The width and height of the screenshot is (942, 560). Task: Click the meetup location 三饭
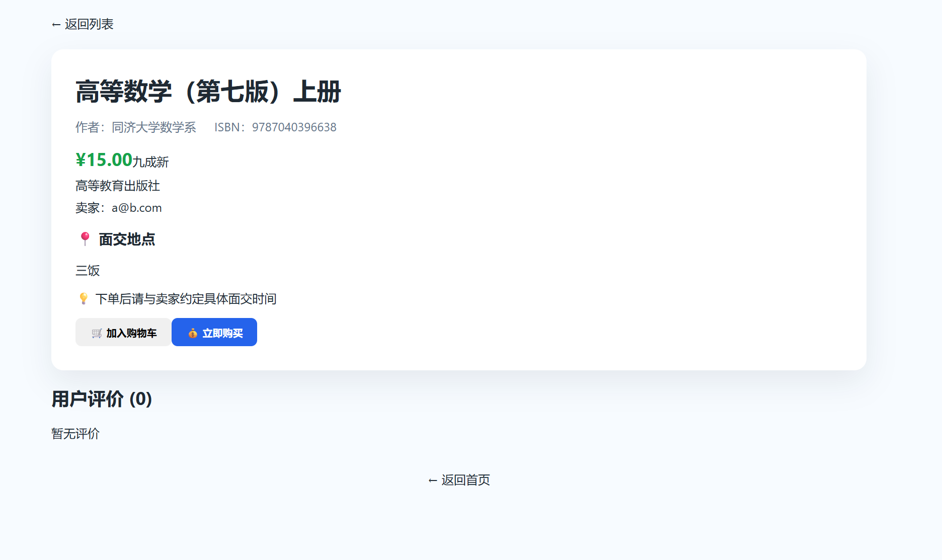coord(87,271)
